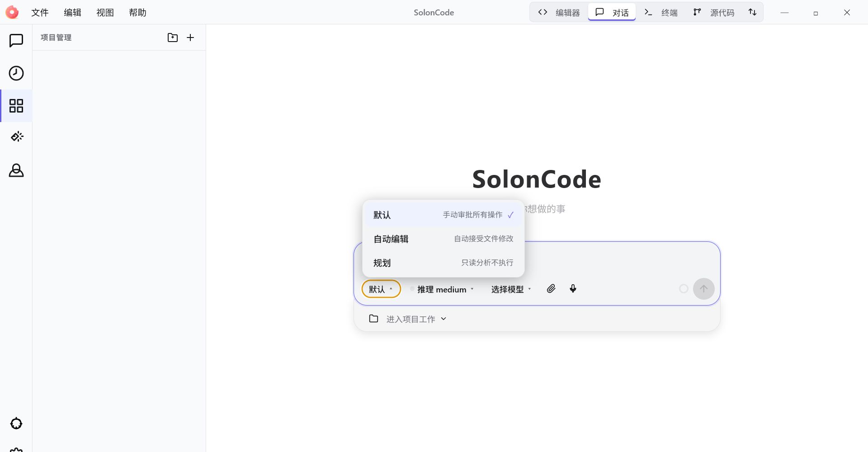Viewport: 868px width, 452px height.
Task: Click the small circle status indicator beside send
Action: [684, 289]
